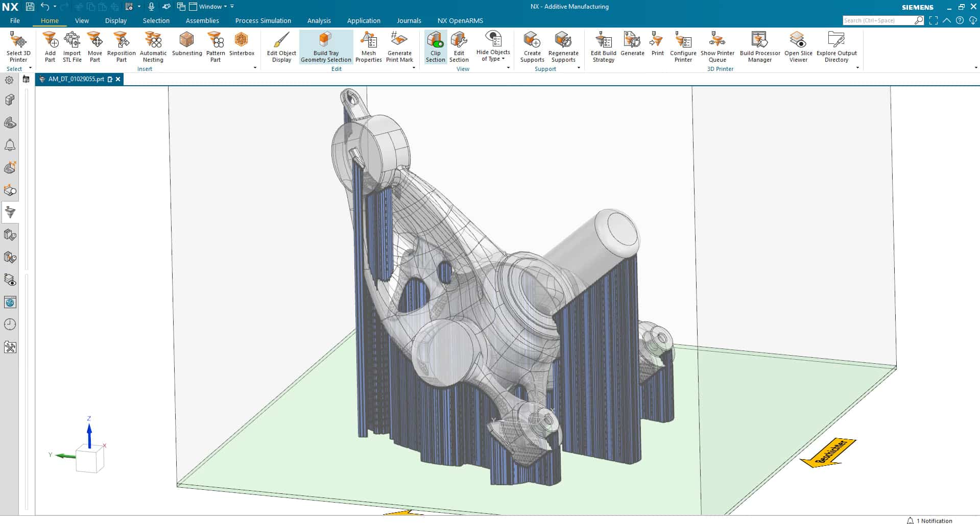The image size is (980, 524).
Task: Open the web browser globe in resource bar
Action: [x=10, y=302]
